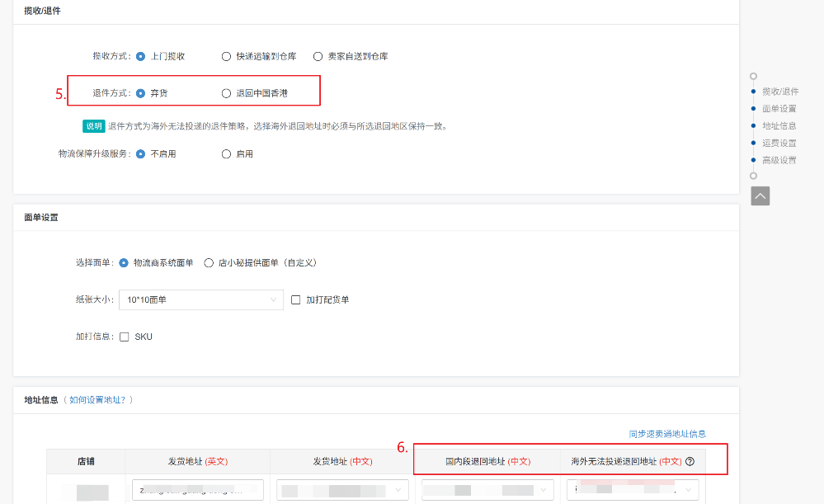This screenshot has width=824, height=504.
Task: Open the 国内段退回地址 dropdown
Action: (x=487, y=490)
